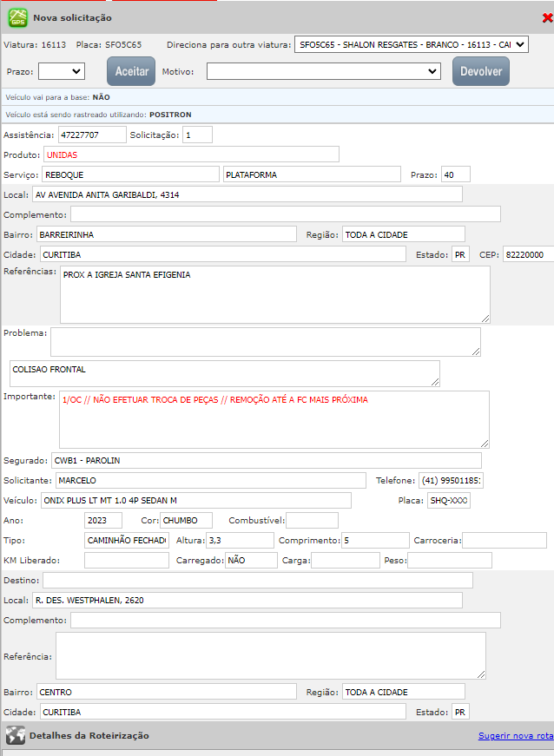Image resolution: width=554 pixels, height=756 pixels.
Task: Click the Importante notes text area
Action: coord(274,419)
